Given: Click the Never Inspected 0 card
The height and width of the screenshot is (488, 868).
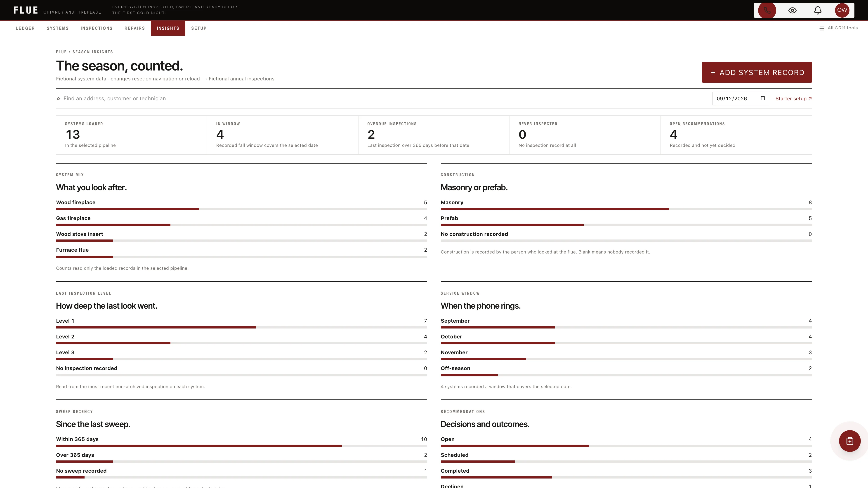Looking at the screenshot, I should tap(585, 135).
